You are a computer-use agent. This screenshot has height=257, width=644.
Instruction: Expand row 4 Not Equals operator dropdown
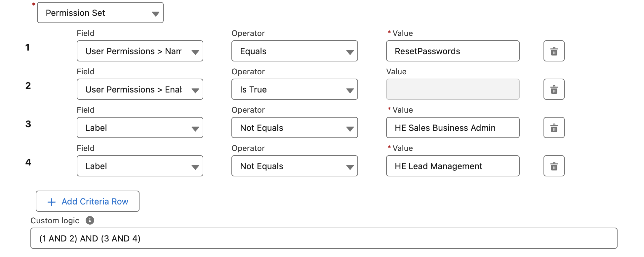point(295,166)
